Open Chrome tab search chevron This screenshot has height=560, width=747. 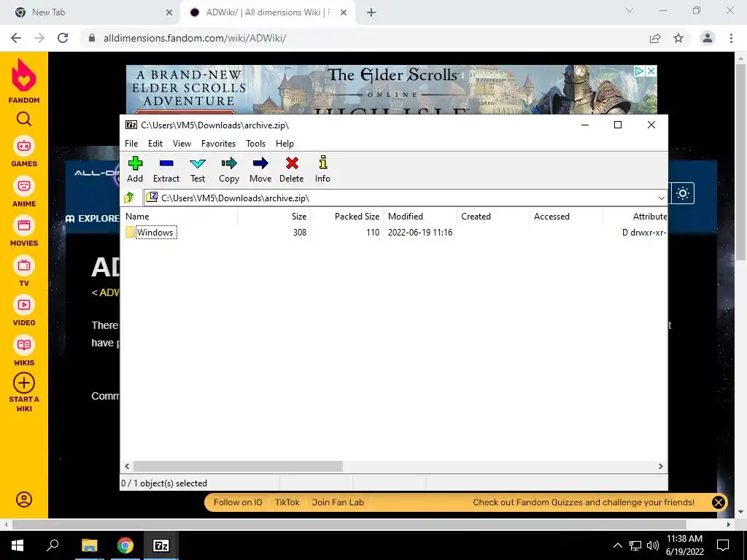coord(630,10)
